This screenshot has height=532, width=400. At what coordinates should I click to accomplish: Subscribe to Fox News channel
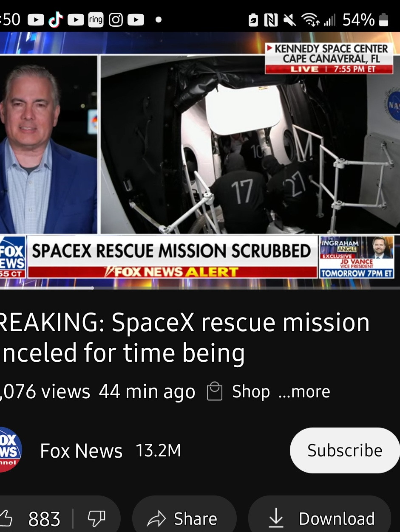(345, 450)
